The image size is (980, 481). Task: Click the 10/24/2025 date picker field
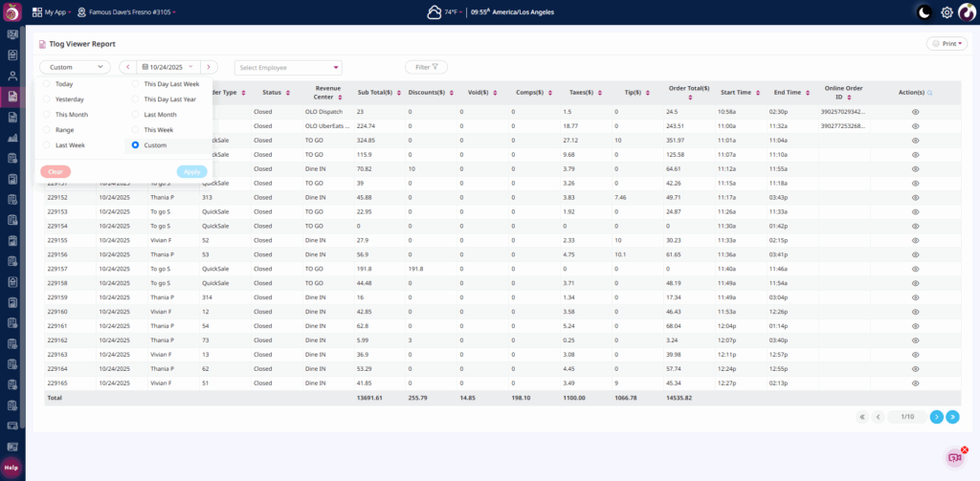coord(168,67)
